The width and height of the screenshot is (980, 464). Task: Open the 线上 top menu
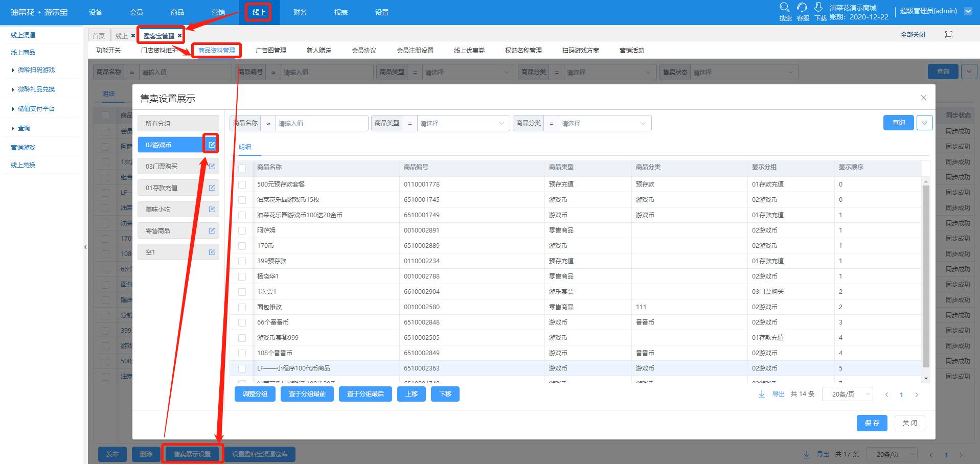(259, 12)
